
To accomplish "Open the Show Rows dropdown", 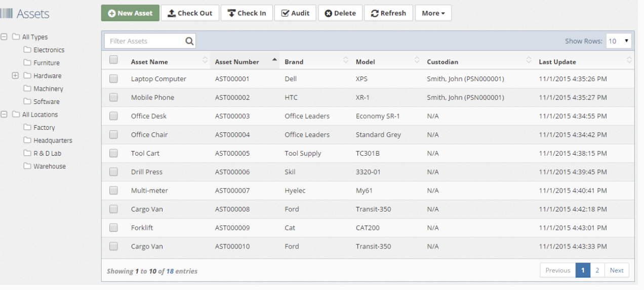I will (619, 41).
